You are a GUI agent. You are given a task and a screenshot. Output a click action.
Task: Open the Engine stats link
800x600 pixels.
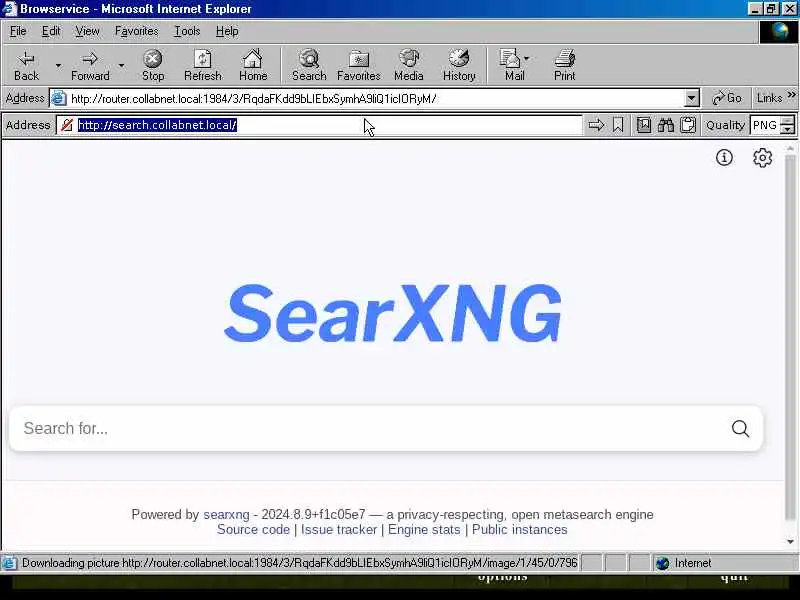tap(424, 530)
